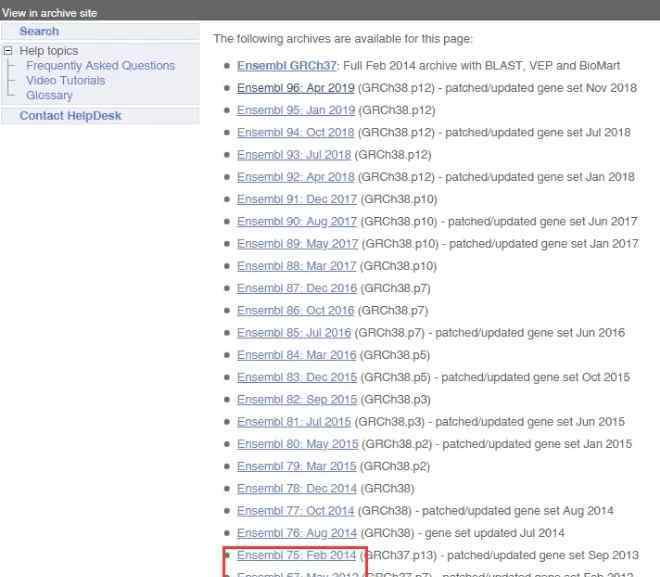Open Frequently Asked Questions
Image resolution: width=660 pixels, height=577 pixels.
(100, 66)
